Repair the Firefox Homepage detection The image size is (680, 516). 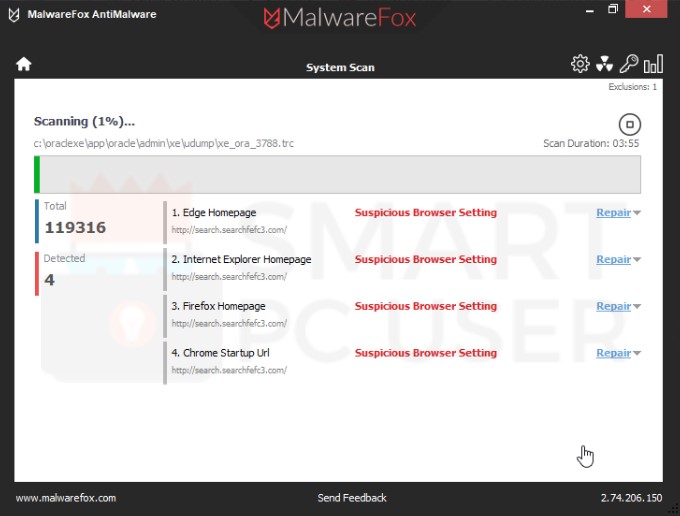pos(613,306)
